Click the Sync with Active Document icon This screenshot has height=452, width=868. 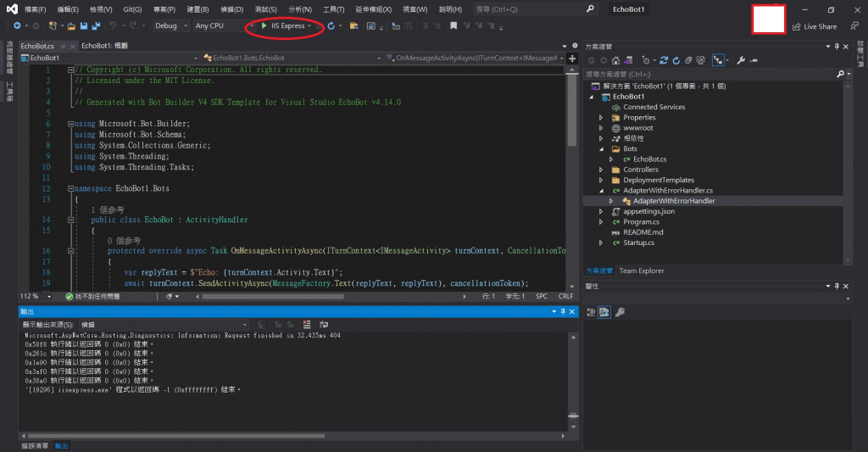pos(664,60)
